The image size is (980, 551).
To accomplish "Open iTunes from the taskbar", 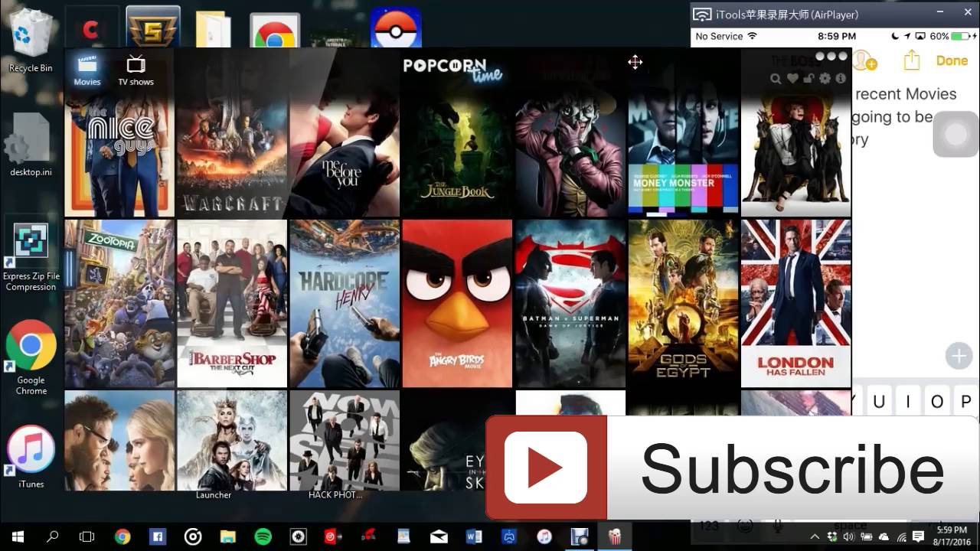I will pos(544,536).
